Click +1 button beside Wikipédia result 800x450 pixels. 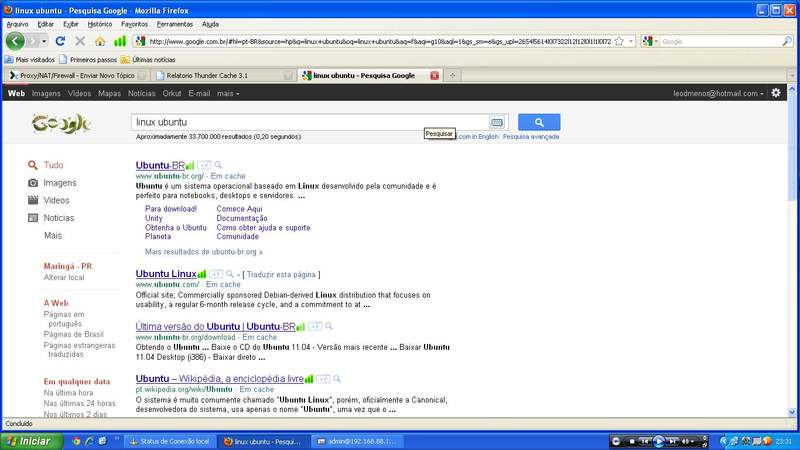pos(323,379)
